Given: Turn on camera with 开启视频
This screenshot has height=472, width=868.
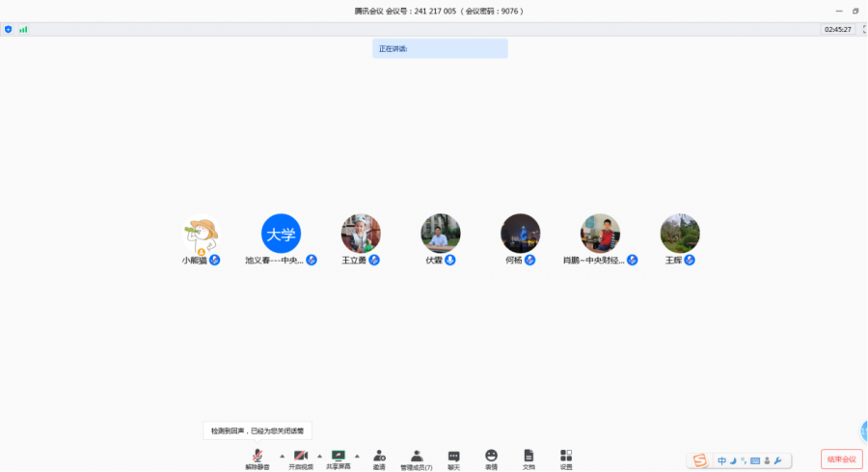Looking at the screenshot, I should click(301, 458).
